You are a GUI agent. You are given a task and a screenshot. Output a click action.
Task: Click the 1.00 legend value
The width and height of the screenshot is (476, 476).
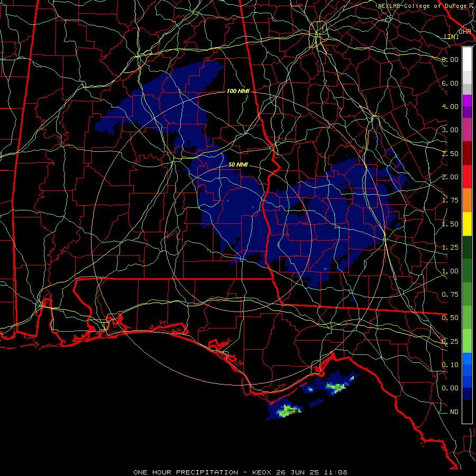450,271
